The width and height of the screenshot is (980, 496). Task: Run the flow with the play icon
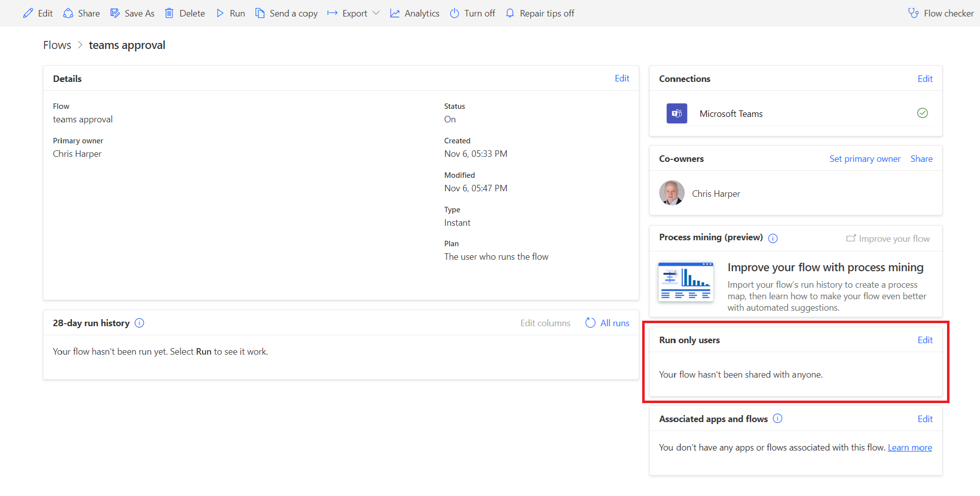(220, 13)
